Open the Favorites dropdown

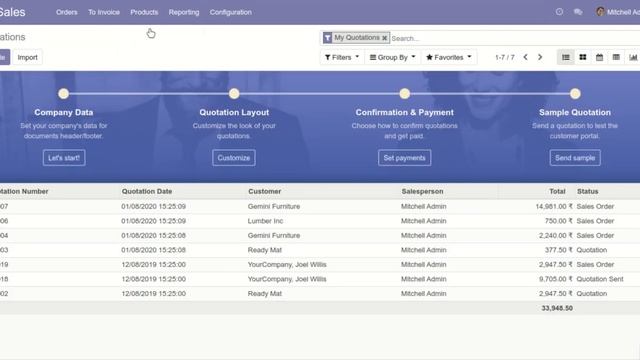[x=449, y=57]
